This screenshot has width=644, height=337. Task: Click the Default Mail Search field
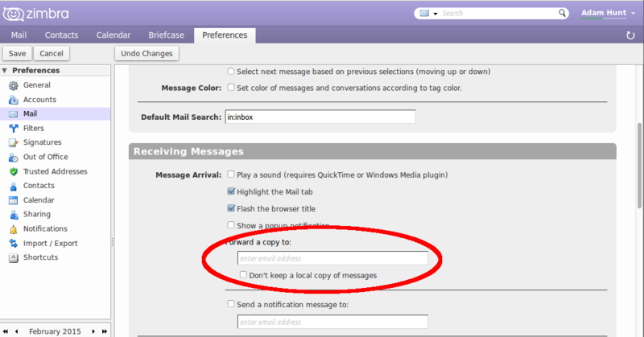pyautogui.click(x=320, y=117)
